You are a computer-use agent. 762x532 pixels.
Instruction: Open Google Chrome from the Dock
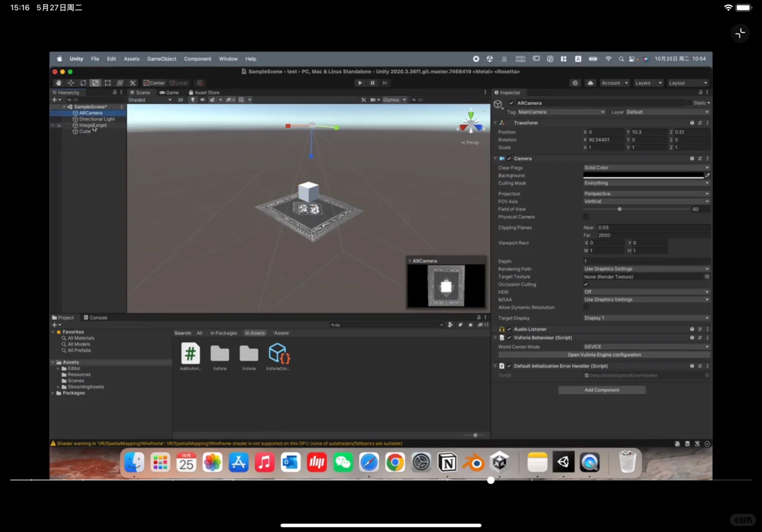click(395, 463)
